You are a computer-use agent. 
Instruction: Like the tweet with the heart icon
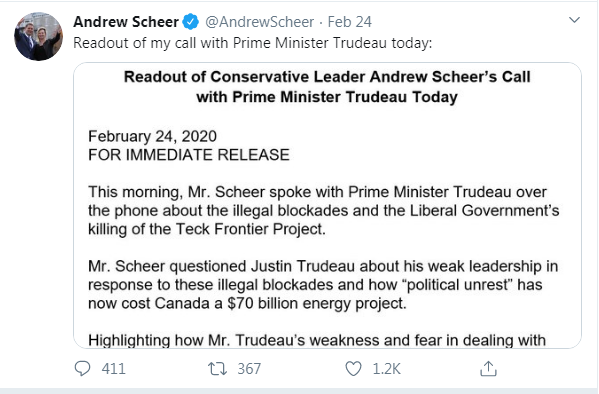pyautogui.click(x=353, y=369)
